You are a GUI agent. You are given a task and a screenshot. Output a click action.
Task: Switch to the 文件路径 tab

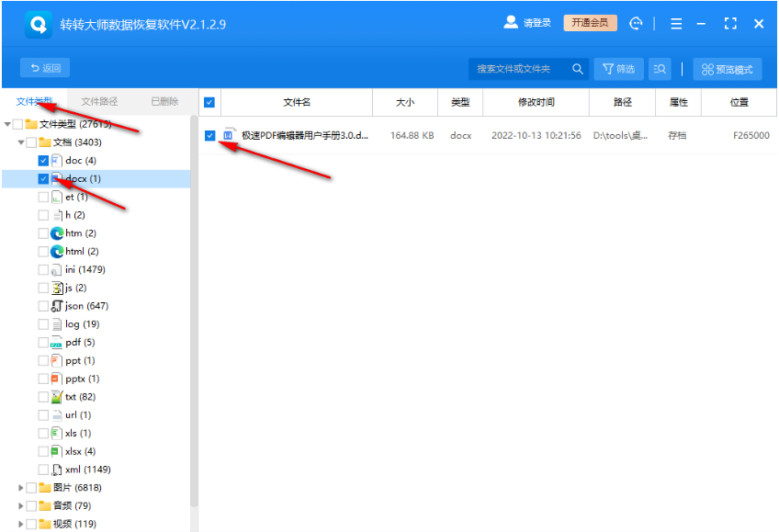(x=99, y=102)
